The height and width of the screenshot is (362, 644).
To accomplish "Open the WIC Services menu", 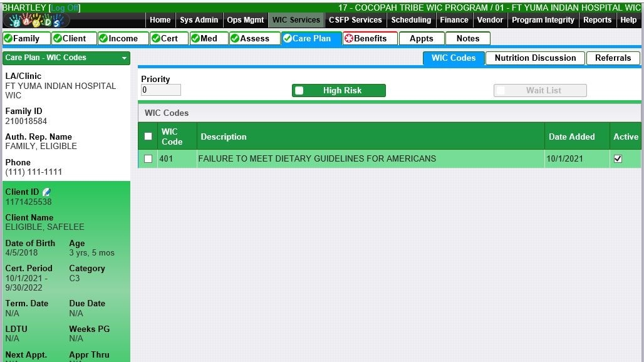I will (296, 20).
